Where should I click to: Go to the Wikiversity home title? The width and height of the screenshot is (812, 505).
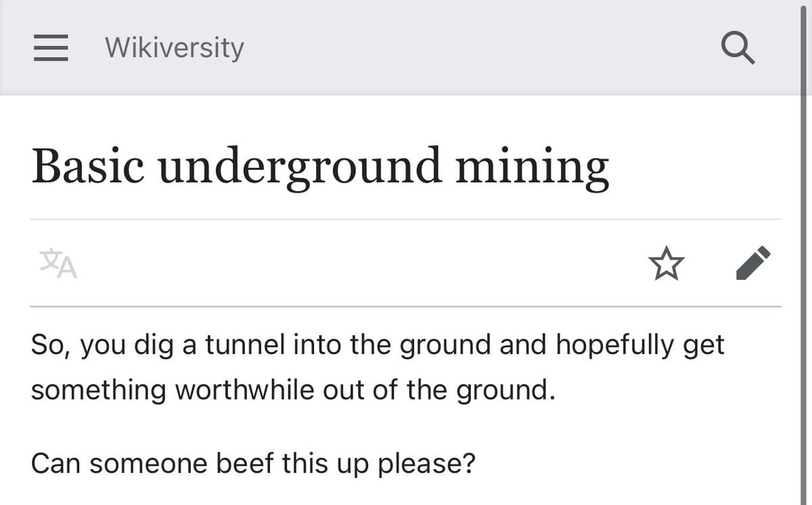(x=174, y=48)
